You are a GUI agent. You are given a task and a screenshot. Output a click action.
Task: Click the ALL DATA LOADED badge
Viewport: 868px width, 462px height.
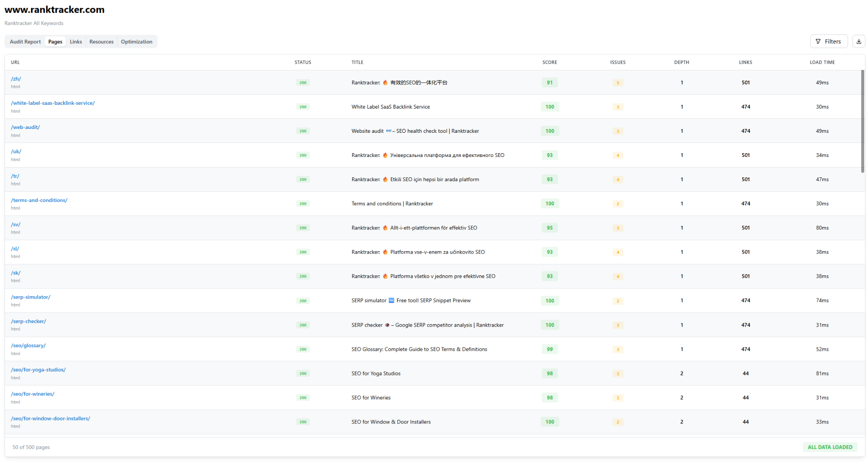coord(830,447)
